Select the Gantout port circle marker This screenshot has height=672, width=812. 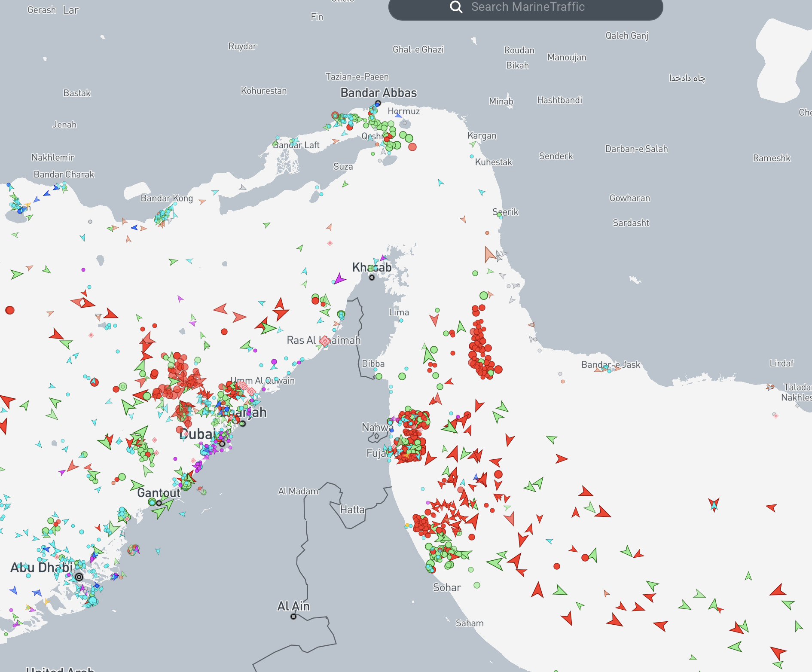tap(159, 503)
